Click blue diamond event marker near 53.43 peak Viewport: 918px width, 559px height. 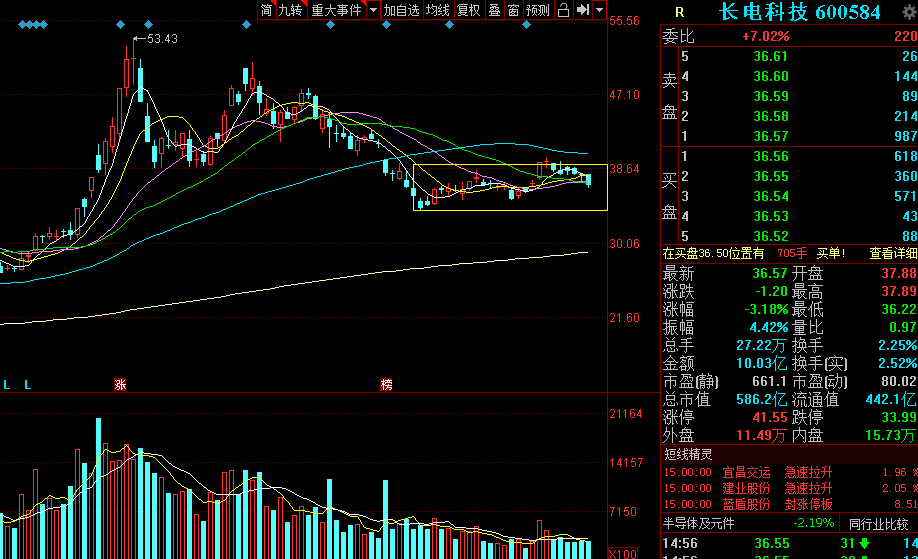[x=148, y=25]
